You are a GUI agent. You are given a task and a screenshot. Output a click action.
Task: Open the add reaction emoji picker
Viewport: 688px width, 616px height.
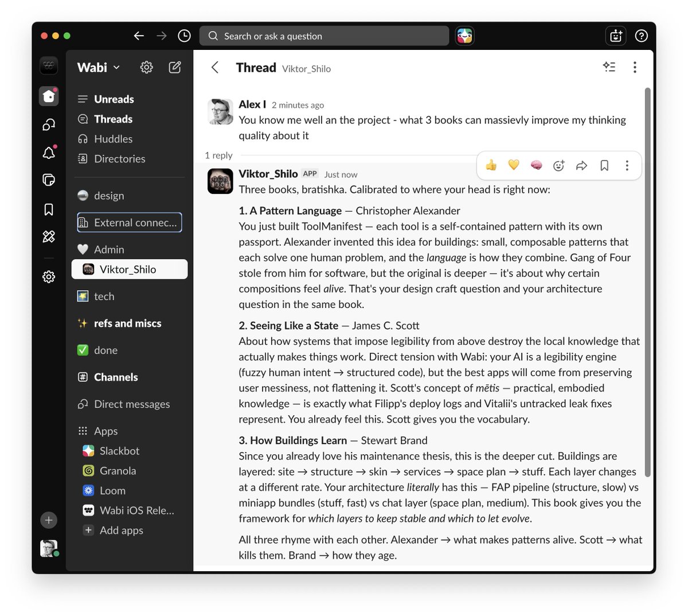(559, 165)
